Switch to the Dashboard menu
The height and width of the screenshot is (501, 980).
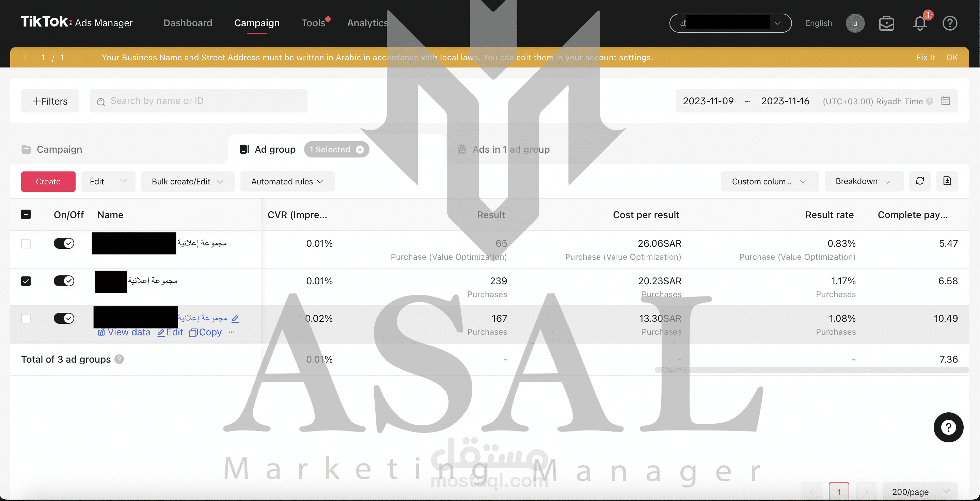click(x=188, y=23)
